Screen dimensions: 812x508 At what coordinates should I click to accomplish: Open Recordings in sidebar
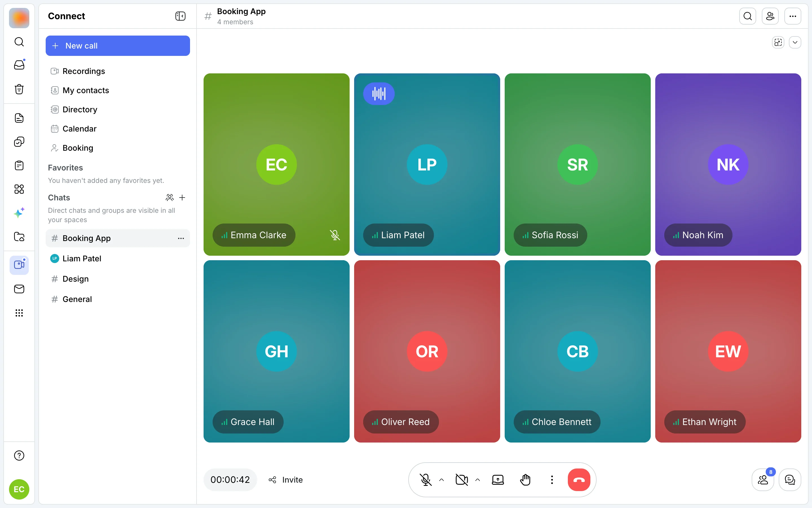[x=118, y=71]
